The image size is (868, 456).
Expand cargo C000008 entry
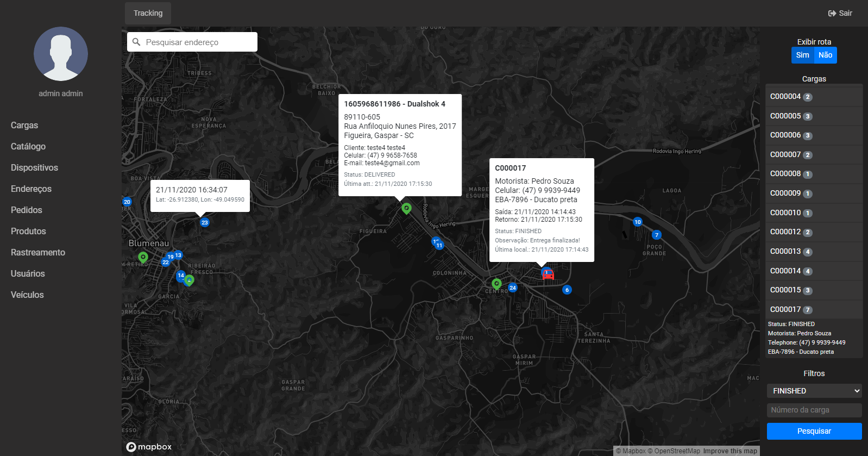click(x=814, y=173)
